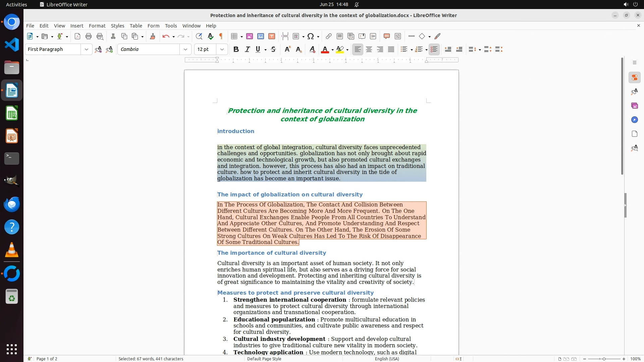The height and width of the screenshot is (362, 644).
Task: Click Insert Hyperlink icon
Action: pos(329,36)
